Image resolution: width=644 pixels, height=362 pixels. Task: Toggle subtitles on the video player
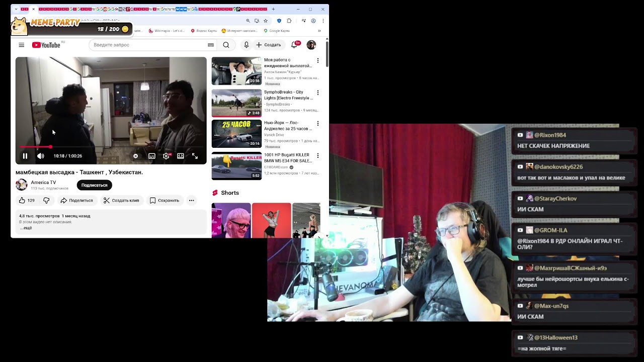pyautogui.click(x=151, y=156)
